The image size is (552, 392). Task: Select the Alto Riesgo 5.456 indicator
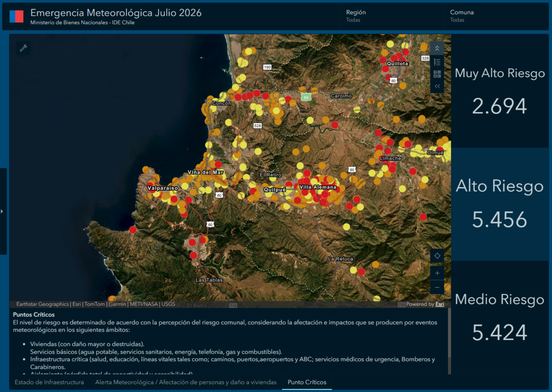[500, 204]
